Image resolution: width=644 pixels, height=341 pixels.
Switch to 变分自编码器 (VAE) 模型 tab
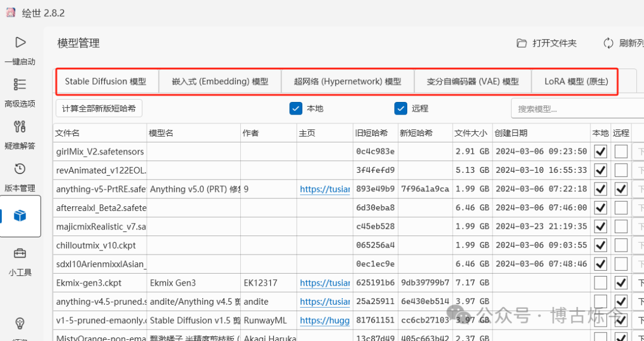473,81
